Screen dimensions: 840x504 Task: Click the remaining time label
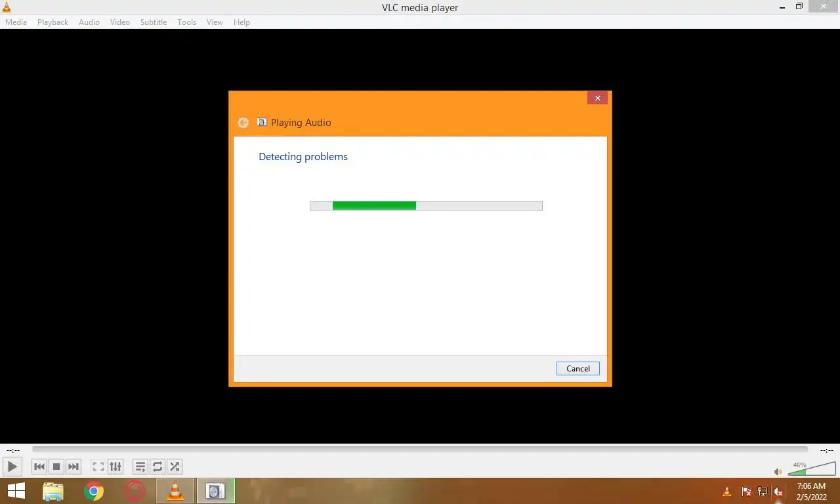coord(826,450)
